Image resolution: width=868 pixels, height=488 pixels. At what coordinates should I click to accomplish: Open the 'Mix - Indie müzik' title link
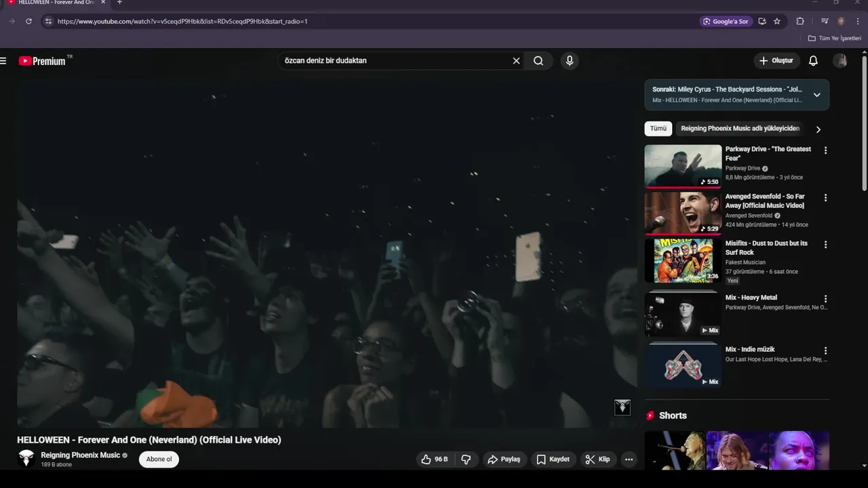coord(750,350)
